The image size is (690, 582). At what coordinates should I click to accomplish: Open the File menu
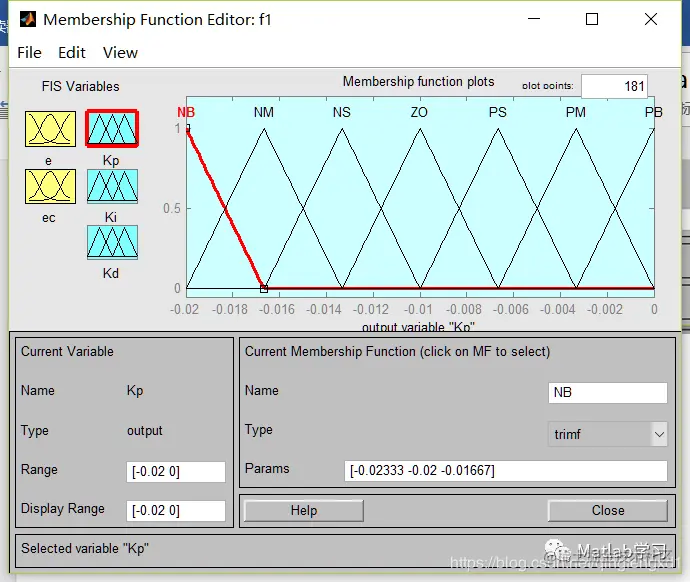[x=29, y=53]
